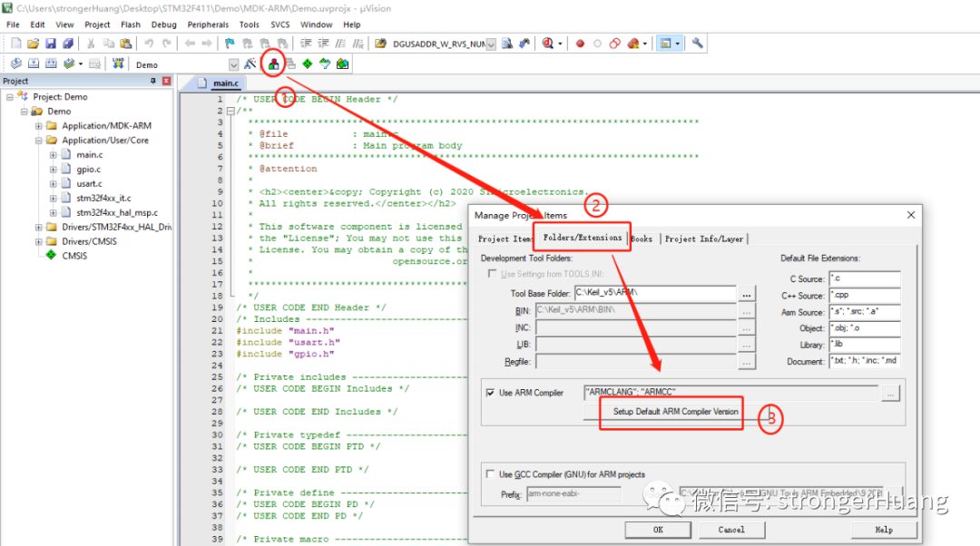Click the Translate file icon

15,63
